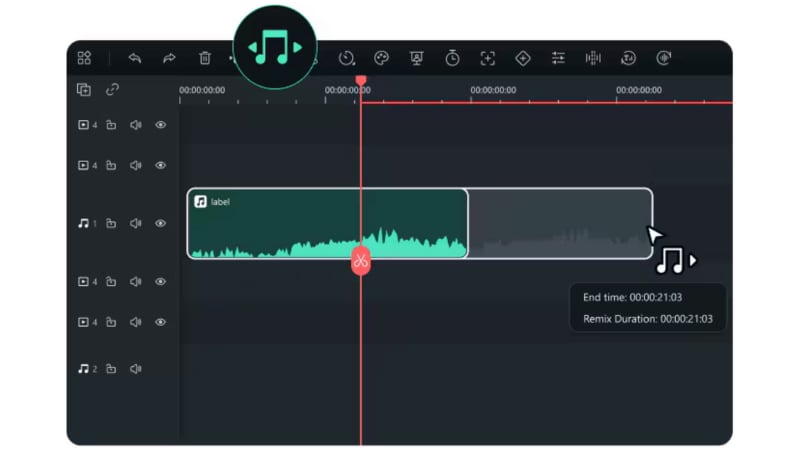The image size is (800, 450).
Task: Activate the highlighted Audio Remix music-note tool
Action: (x=275, y=47)
